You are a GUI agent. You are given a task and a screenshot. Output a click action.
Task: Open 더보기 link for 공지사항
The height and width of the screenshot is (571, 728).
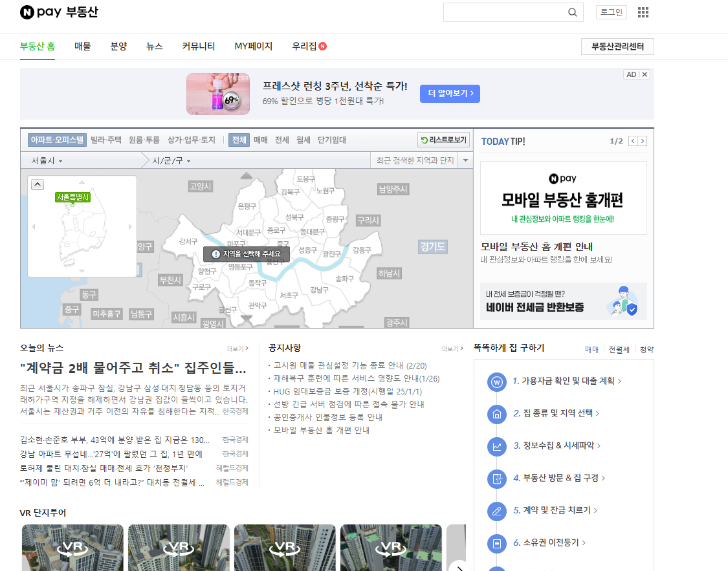[x=453, y=349]
